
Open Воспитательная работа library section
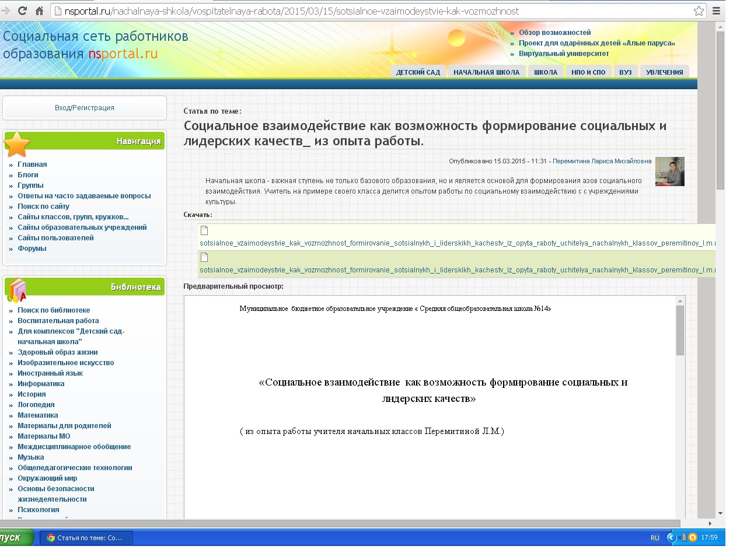point(58,321)
